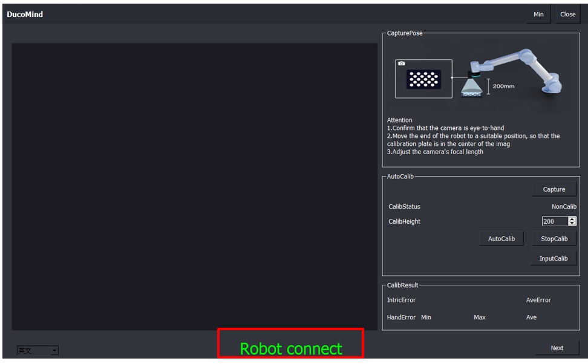Open the language dropdown
Screen dimensions: 588x364
click(x=38, y=351)
